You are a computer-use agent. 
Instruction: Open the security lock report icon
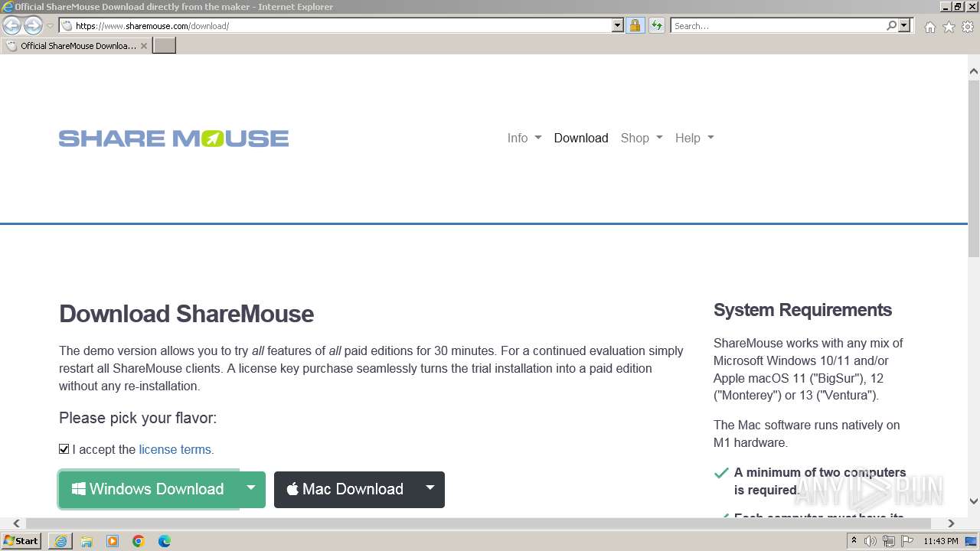635,25
